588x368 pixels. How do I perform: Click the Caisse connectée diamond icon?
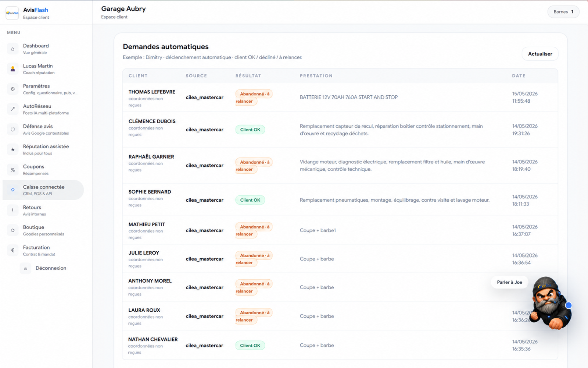click(x=13, y=190)
